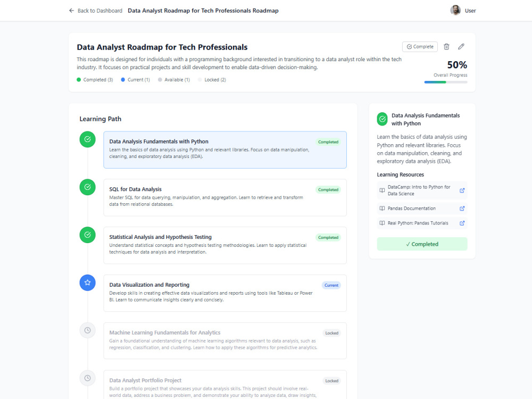Open the Pandas Documentation resource link

[422, 209]
